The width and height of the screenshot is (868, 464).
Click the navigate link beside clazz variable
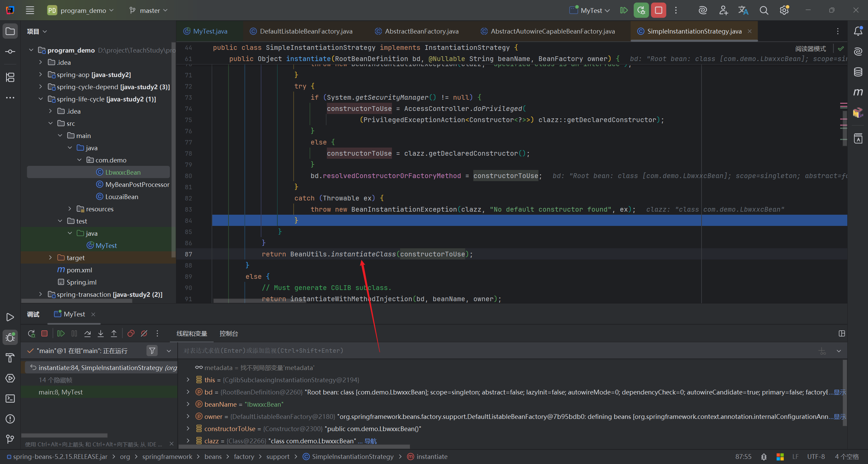[371, 441]
